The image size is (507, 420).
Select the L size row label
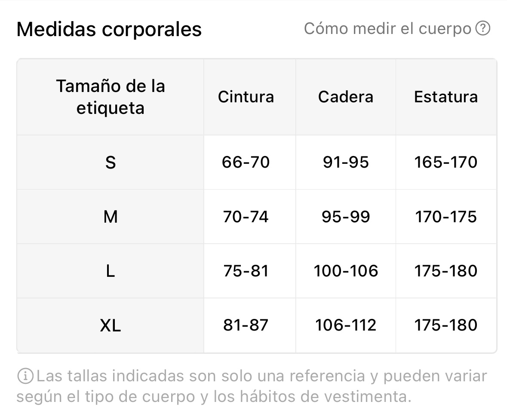(110, 271)
